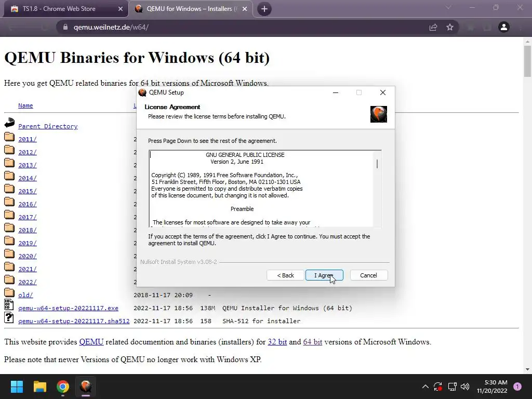The image size is (532, 399).
Task: Open the Chrome profile avatar menu
Action: click(x=504, y=27)
